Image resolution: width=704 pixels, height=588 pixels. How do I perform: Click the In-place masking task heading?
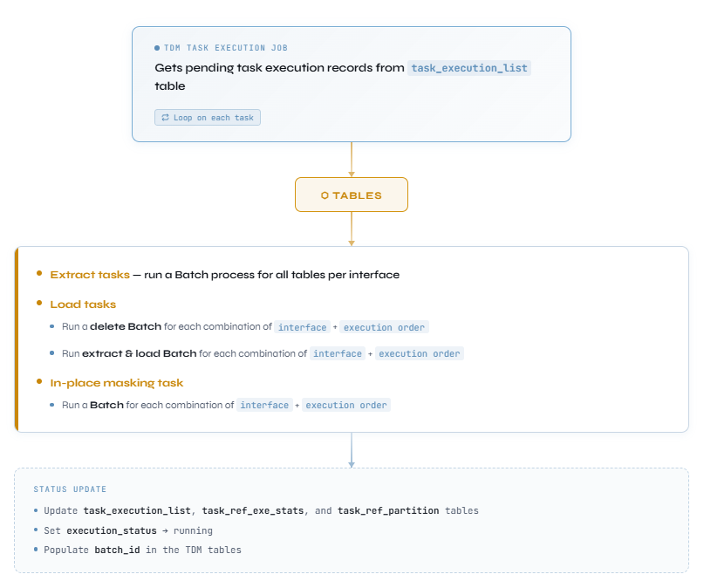(117, 383)
